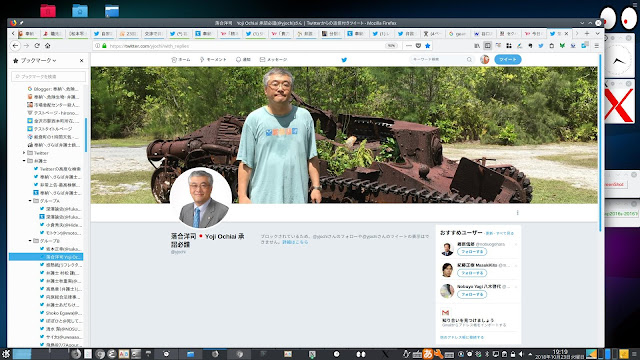This screenshot has height=360, width=640.
Task: Close the active Twitter tab
Action: [x=566, y=33]
